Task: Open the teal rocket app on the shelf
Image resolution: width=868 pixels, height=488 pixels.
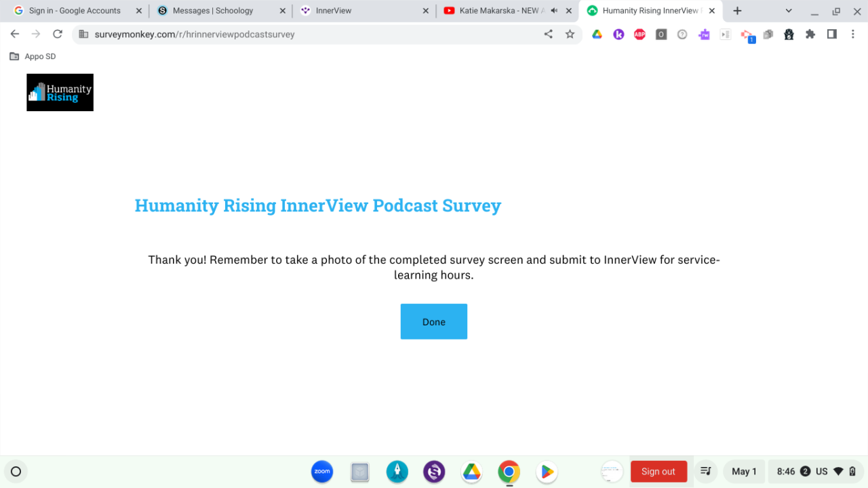Action: [397, 472]
